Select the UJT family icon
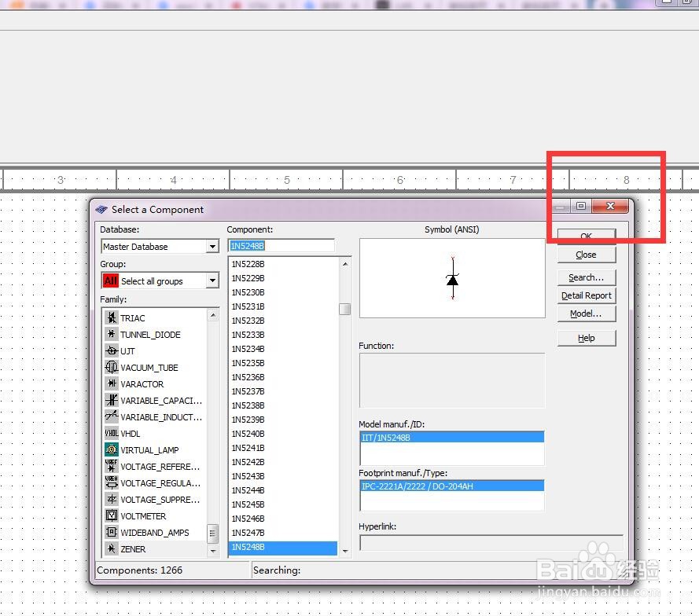This screenshot has height=616, width=699. 112,350
